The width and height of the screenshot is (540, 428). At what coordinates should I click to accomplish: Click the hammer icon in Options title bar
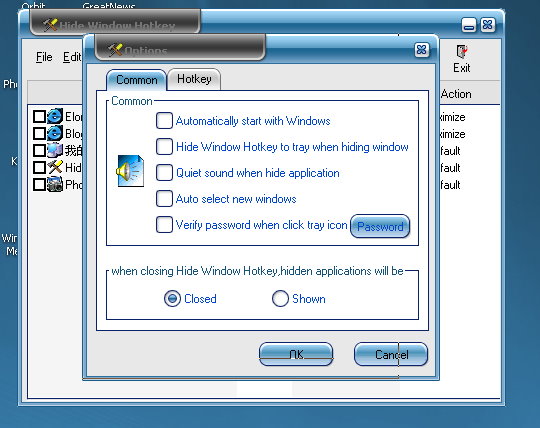click(x=115, y=50)
